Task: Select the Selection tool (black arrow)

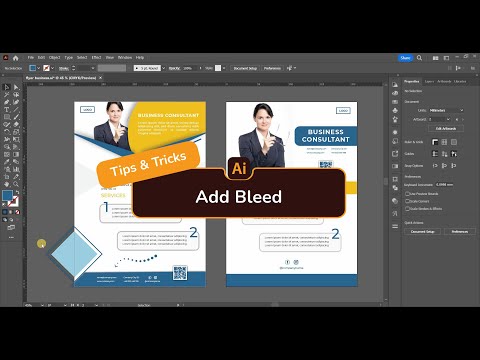Action: [x=6, y=87]
